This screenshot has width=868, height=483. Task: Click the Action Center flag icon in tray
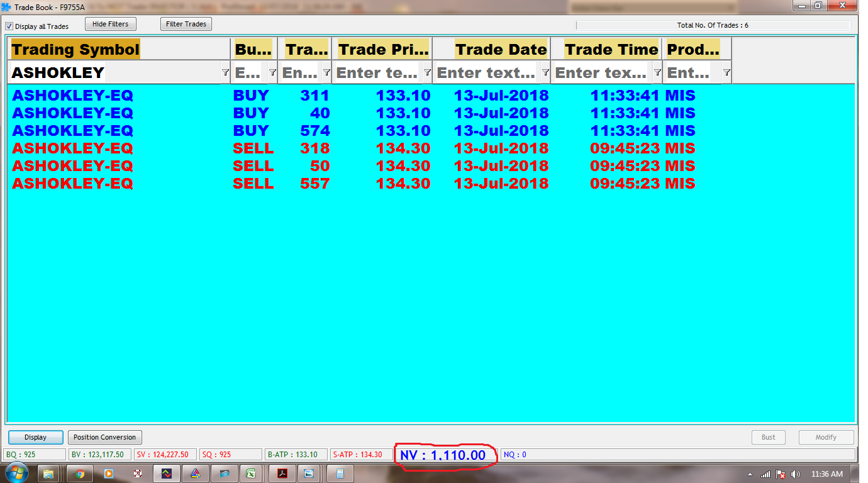point(781,474)
